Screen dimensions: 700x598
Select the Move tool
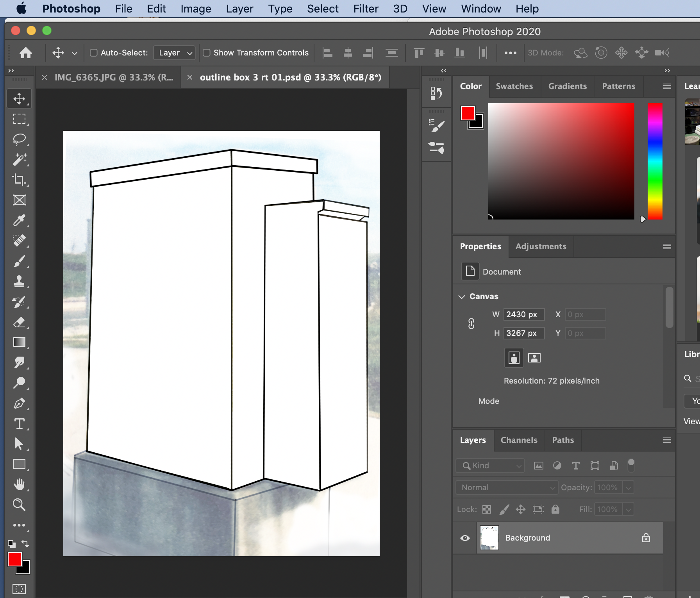[x=20, y=98]
